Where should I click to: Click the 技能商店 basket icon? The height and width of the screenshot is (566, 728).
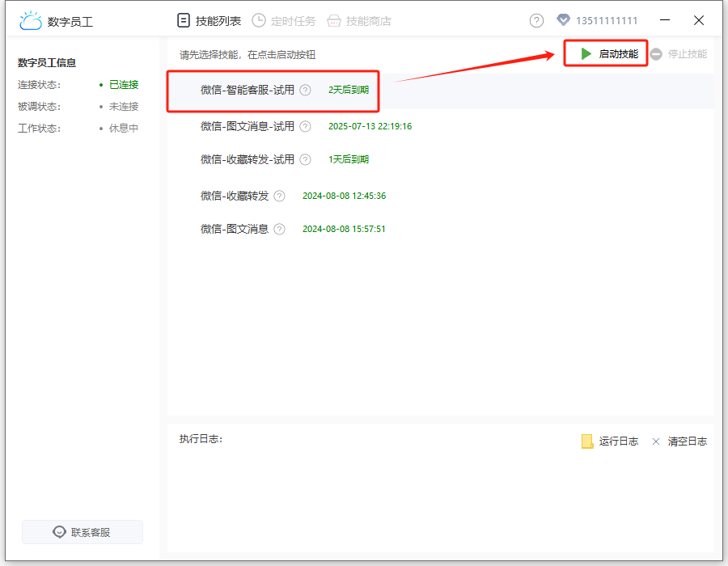(x=334, y=21)
